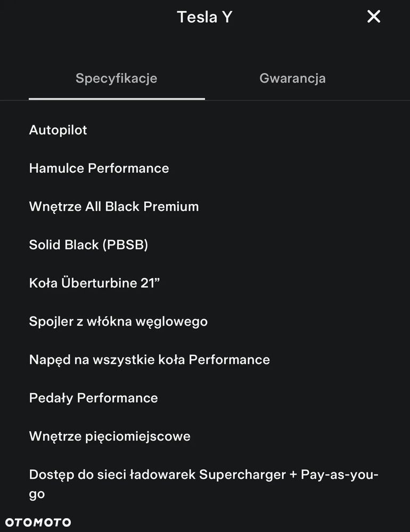Select Napęd na wszystkie koła Performance
This screenshot has height=532, width=410.
149,360
